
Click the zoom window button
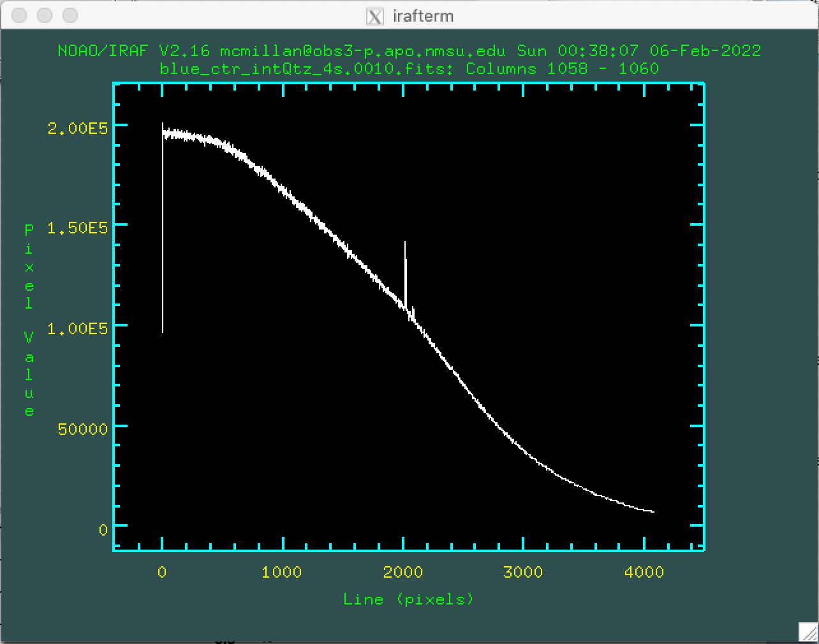coord(70,15)
